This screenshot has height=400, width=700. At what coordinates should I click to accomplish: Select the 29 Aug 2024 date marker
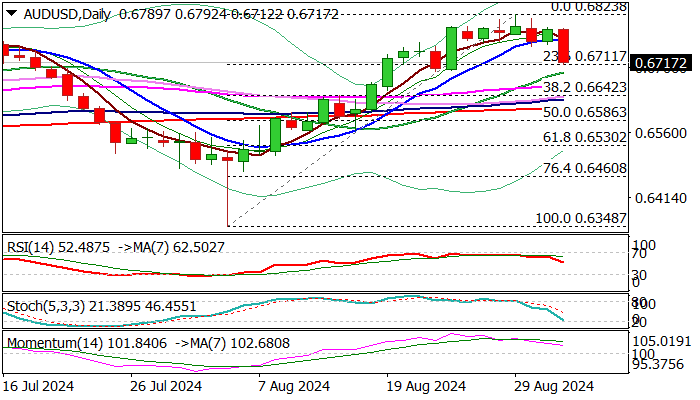coord(554,386)
